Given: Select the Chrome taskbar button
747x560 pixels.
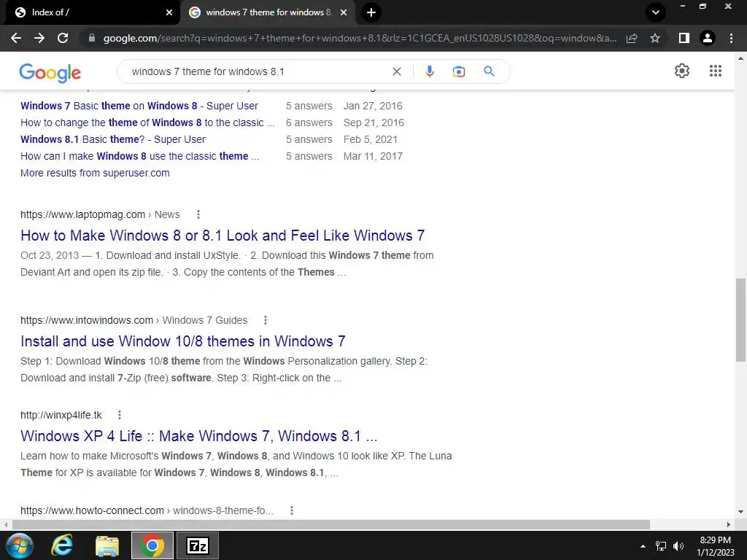Looking at the screenshot, I should coord(152,545).
